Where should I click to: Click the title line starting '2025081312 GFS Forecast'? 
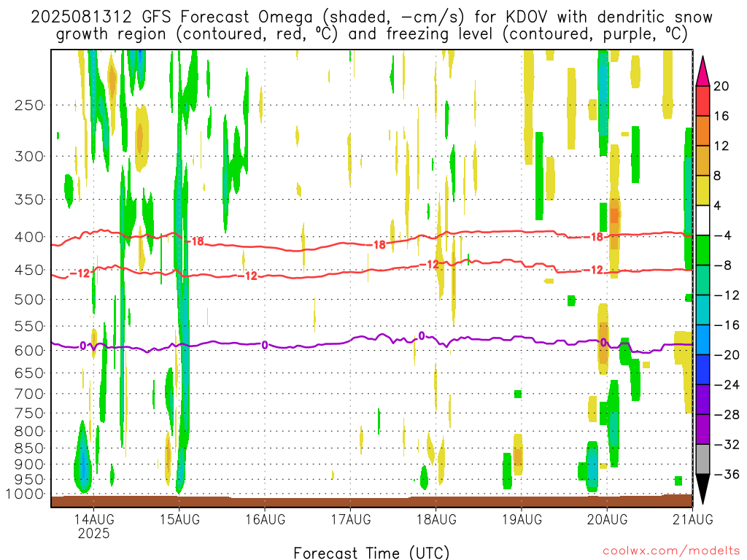coord(371,17)
